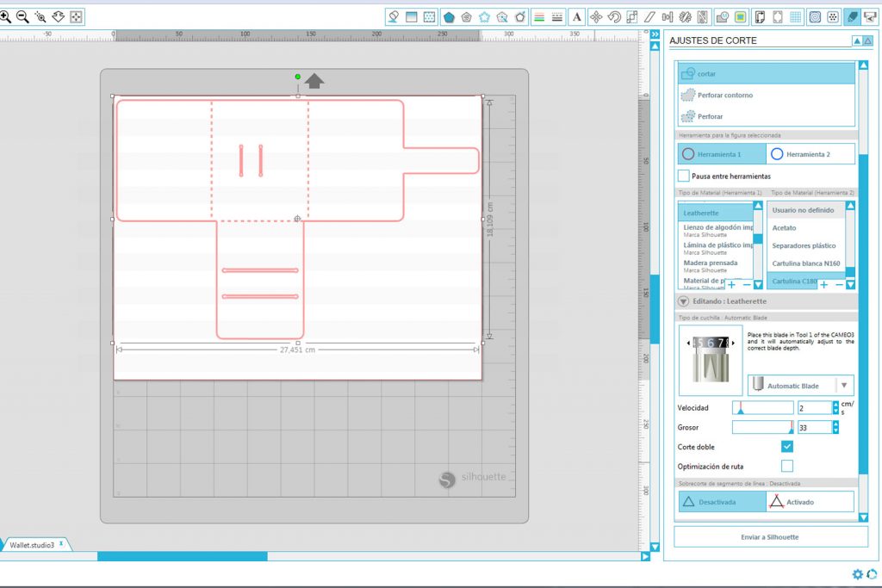This screenshot has width=882, height=588.
Task: Open the Nesting panel icon
Action: (703, 17)
